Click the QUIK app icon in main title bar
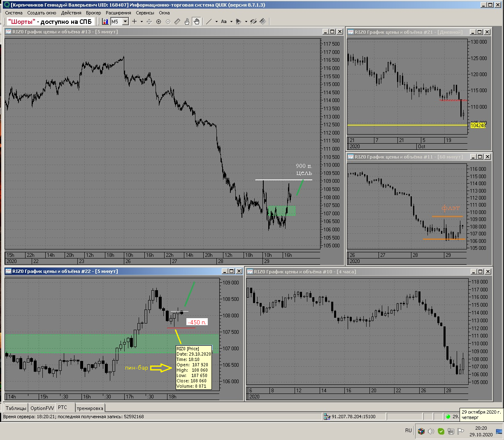Viewport: 504px width, 440px height. (x=6, y=5)
